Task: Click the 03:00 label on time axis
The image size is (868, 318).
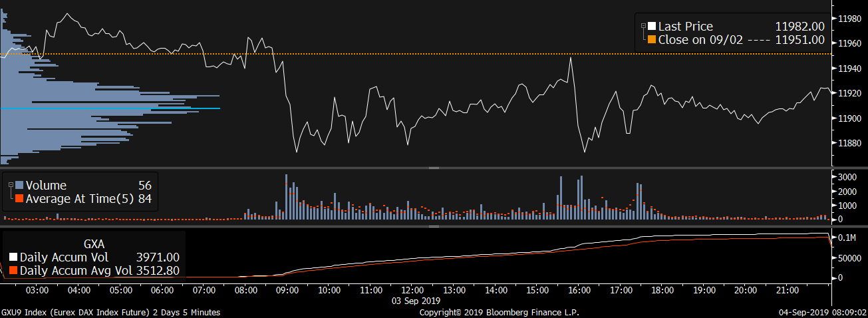Action: (37, 291)
